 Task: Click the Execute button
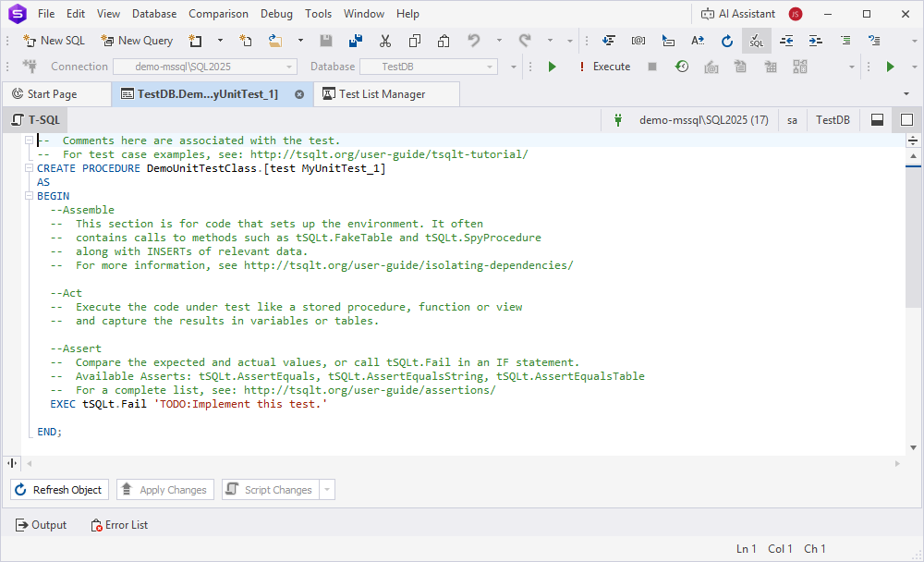click(604, 67)
